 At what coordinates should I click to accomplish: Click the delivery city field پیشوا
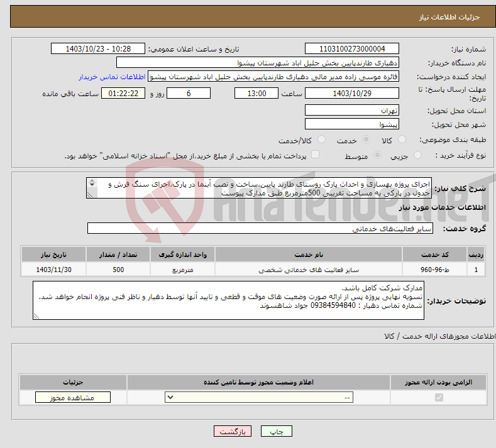(352, 124)
